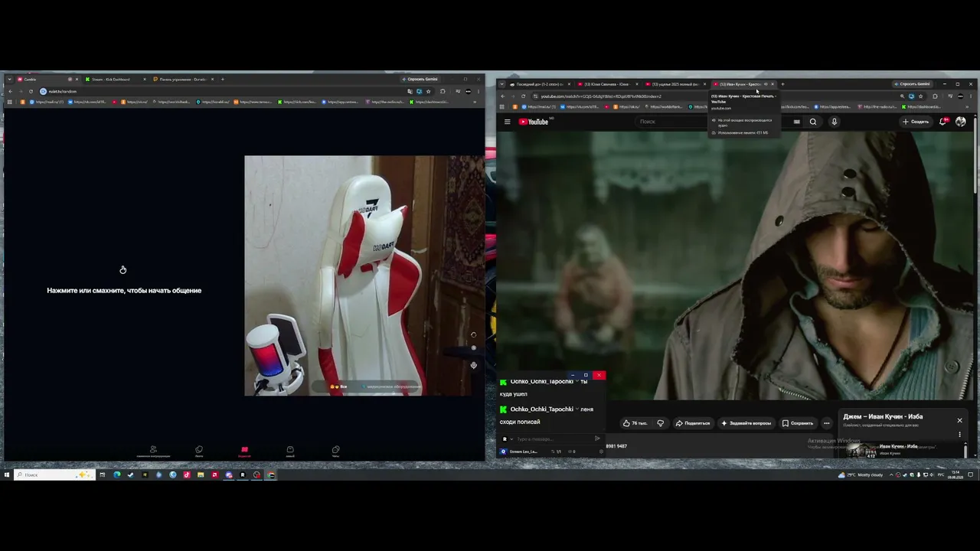The width and height of the screenshot is (980, 551).
Task: Click the Windows taskbar search box
Action: [x=53, y=474]
